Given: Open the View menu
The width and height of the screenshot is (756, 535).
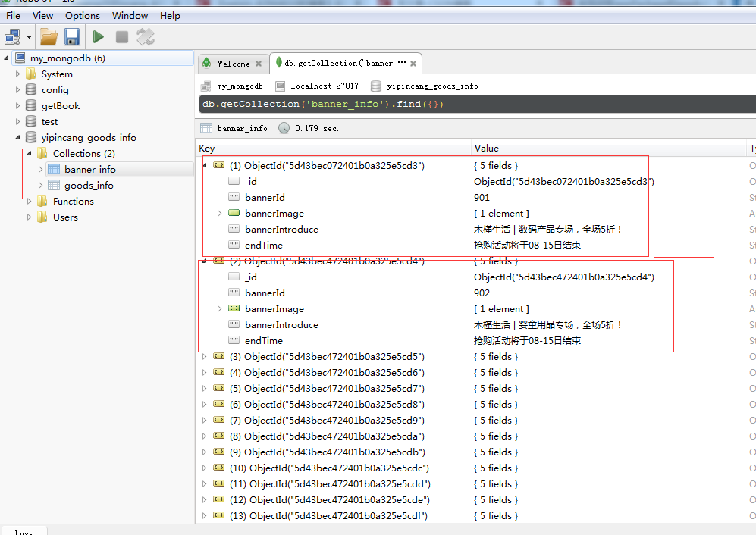Looking at the screenshot, I should pos(43,15).
